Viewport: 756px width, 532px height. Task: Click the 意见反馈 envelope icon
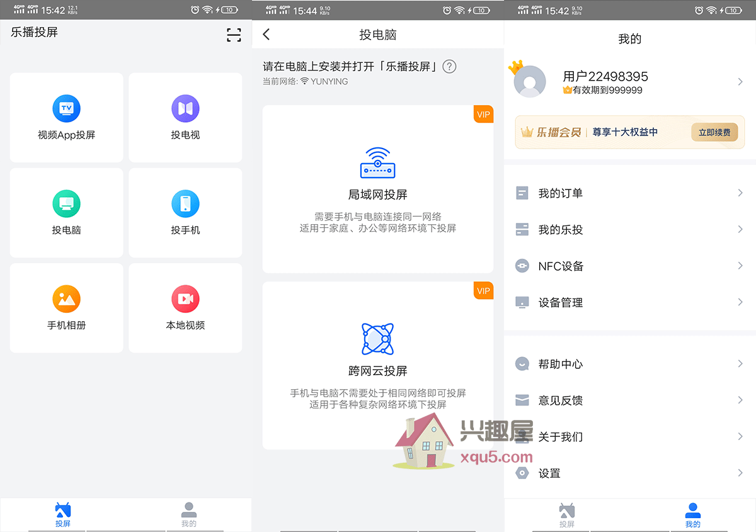522,400
